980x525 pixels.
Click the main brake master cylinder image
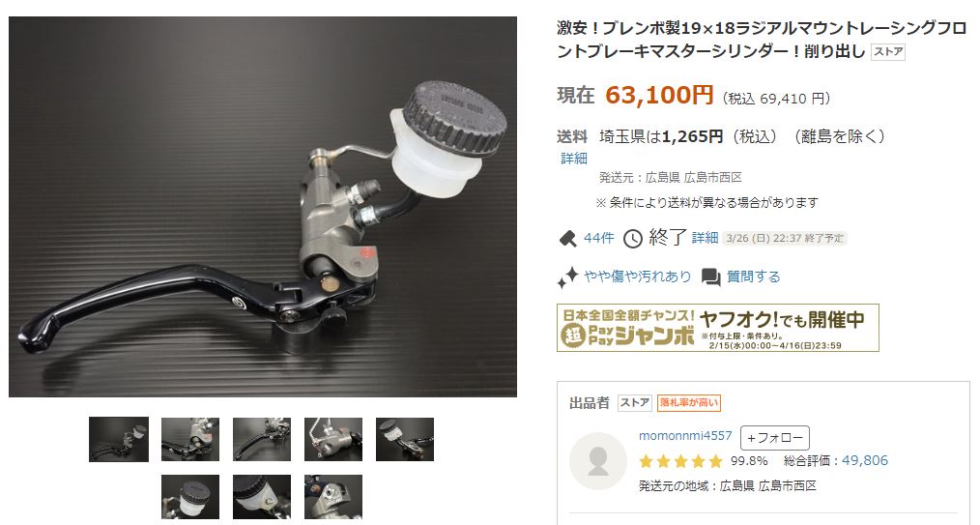[x=263, y=206]
